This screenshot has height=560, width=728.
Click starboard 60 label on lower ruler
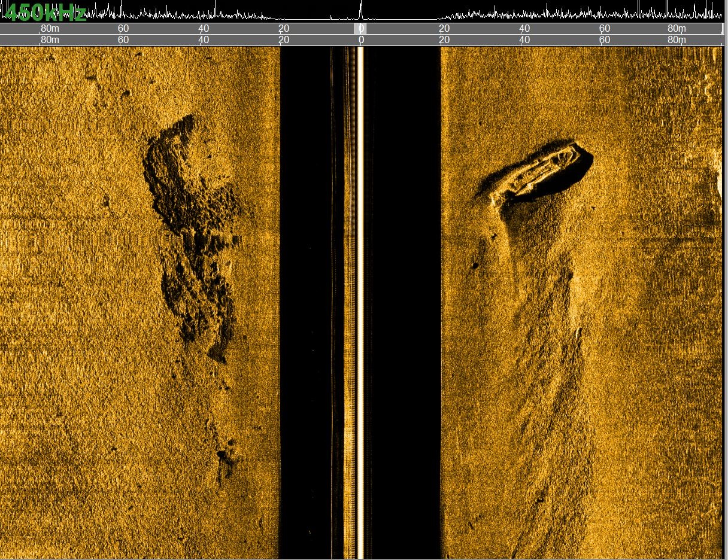point(605,40)
